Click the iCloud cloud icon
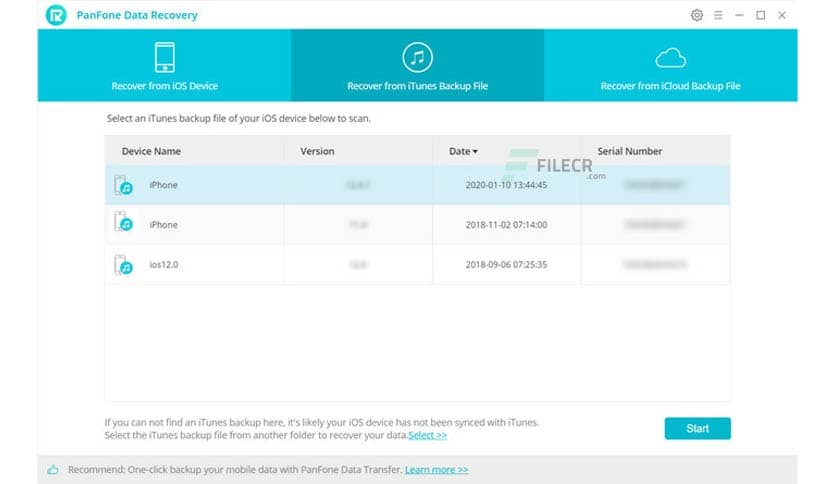 pos(670,58)
